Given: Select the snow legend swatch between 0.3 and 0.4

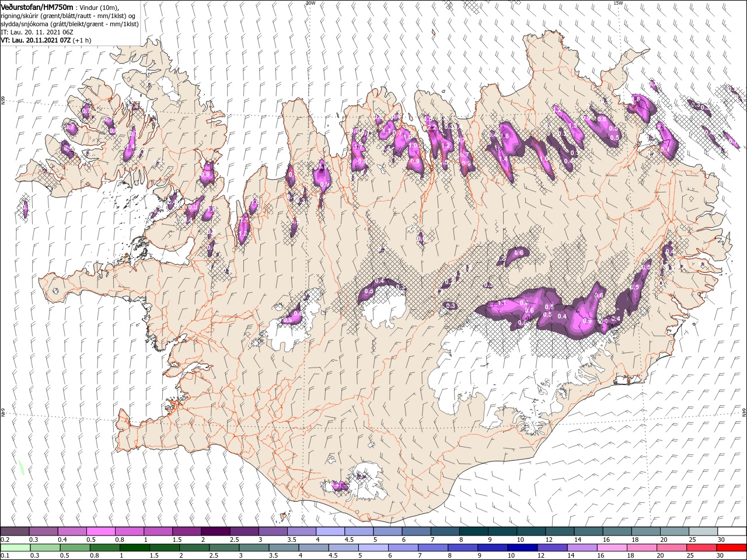Looking at the screenshot, I should [x=43, y=531].
